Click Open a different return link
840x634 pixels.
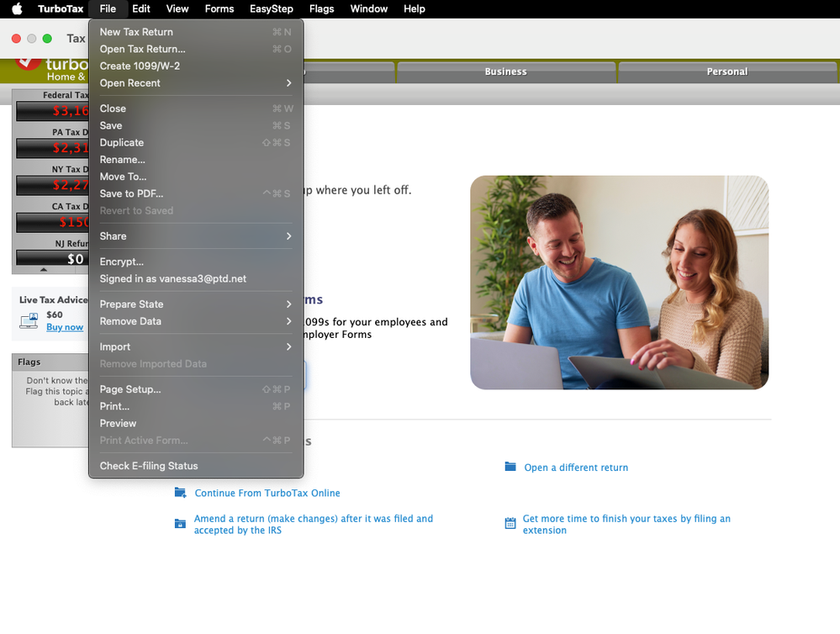[576, 468]
